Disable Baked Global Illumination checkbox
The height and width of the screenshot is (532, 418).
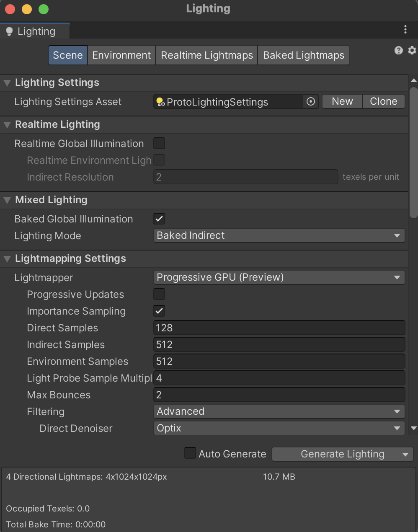(159, 219)
